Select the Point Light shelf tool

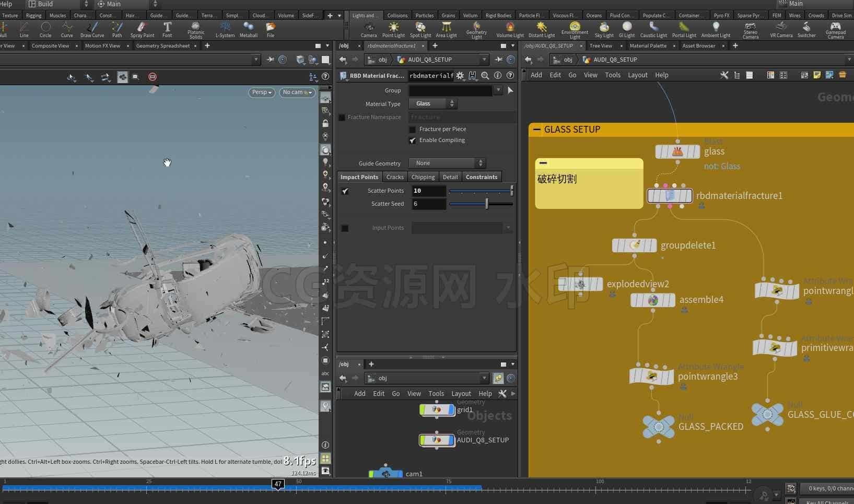393,30
